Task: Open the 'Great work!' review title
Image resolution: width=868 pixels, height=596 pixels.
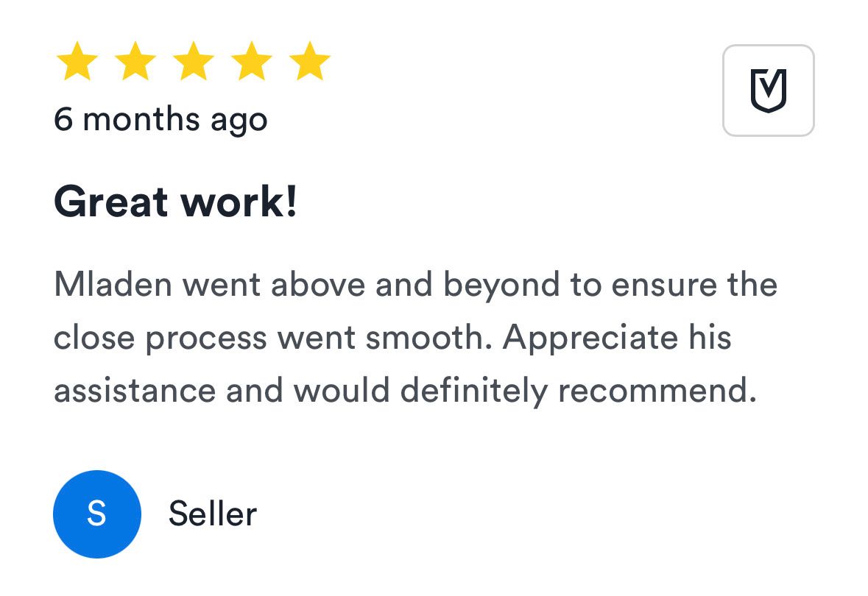Action: [x=175, y=202]
